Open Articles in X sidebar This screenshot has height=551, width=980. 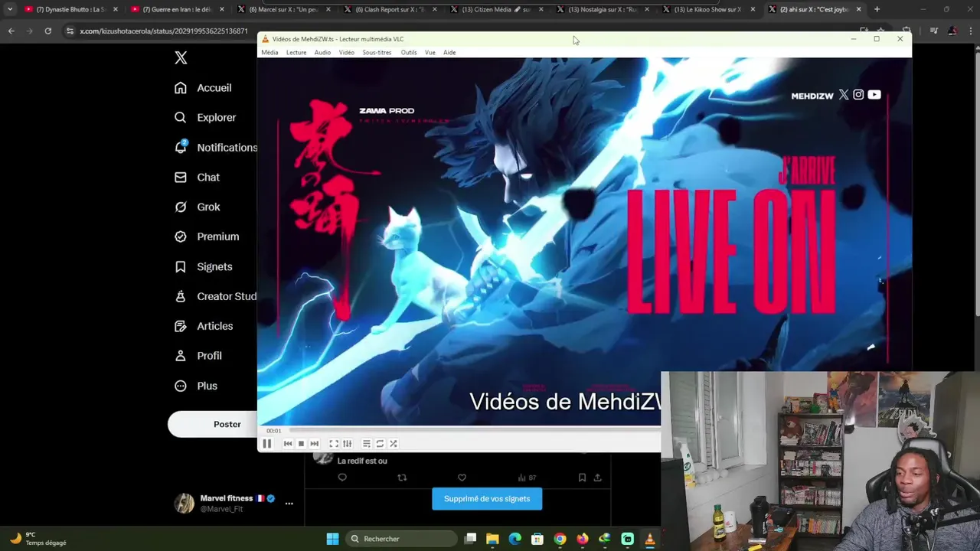(x=203, y=326)
